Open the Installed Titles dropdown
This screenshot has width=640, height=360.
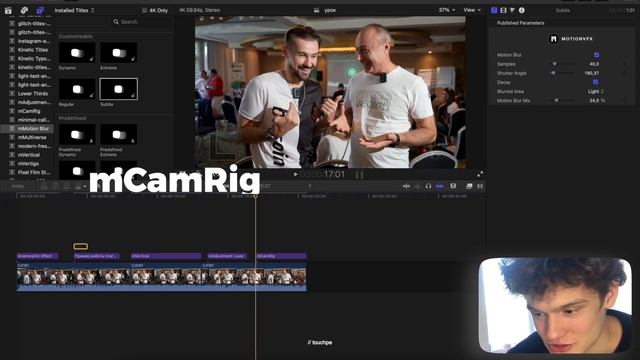click(74, 11)
